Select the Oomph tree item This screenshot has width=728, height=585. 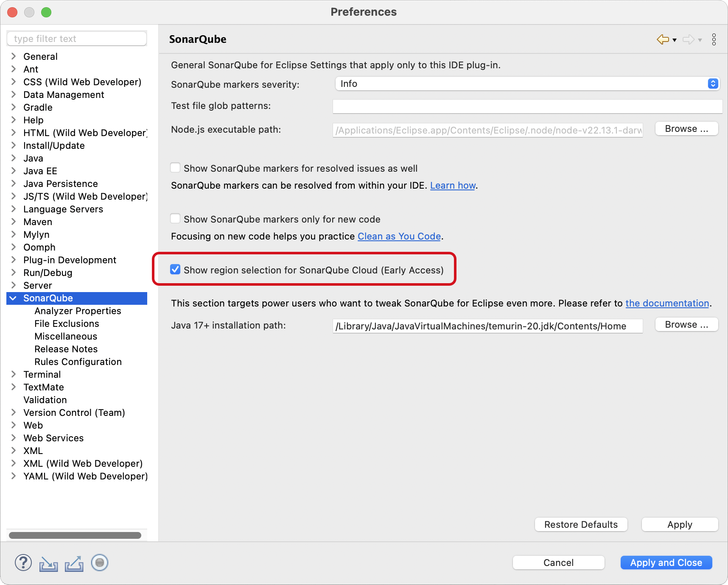point(39,247)
